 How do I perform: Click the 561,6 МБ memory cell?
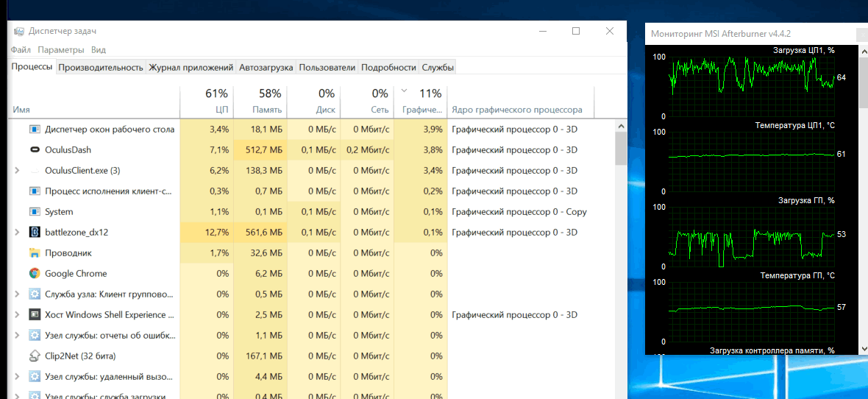pos(260,232)
